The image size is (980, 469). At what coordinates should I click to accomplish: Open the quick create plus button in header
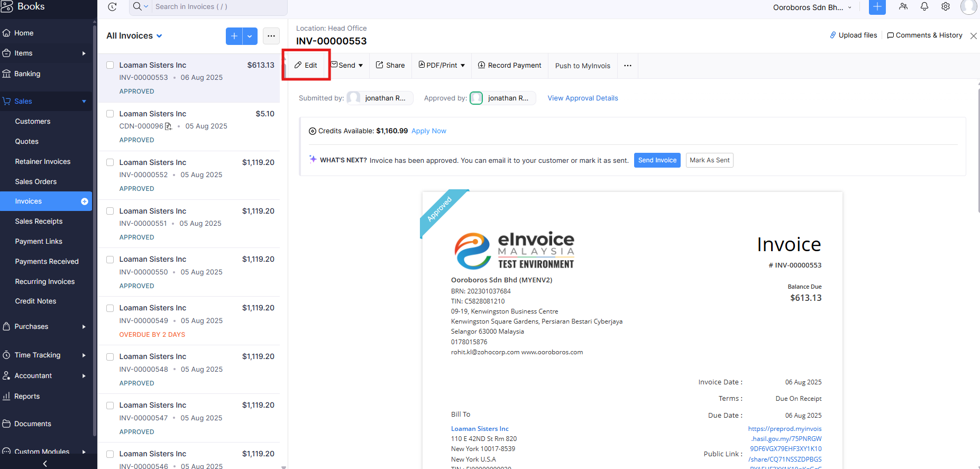click(877, 7)
